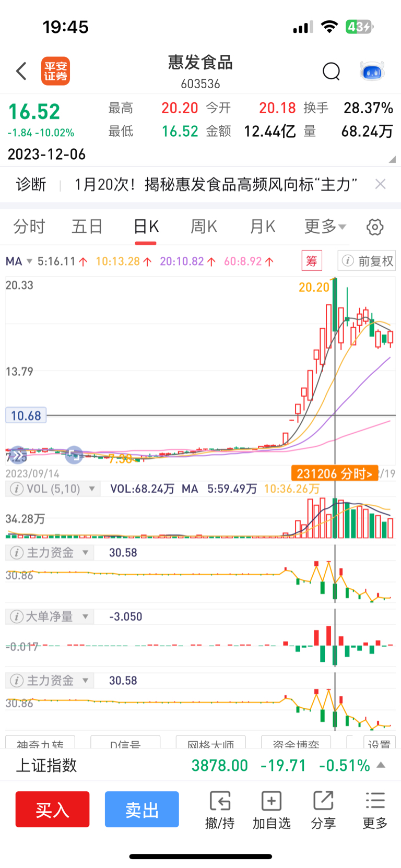
Task: Tap the 上证指数 label
Action: (x=46, y=765)
